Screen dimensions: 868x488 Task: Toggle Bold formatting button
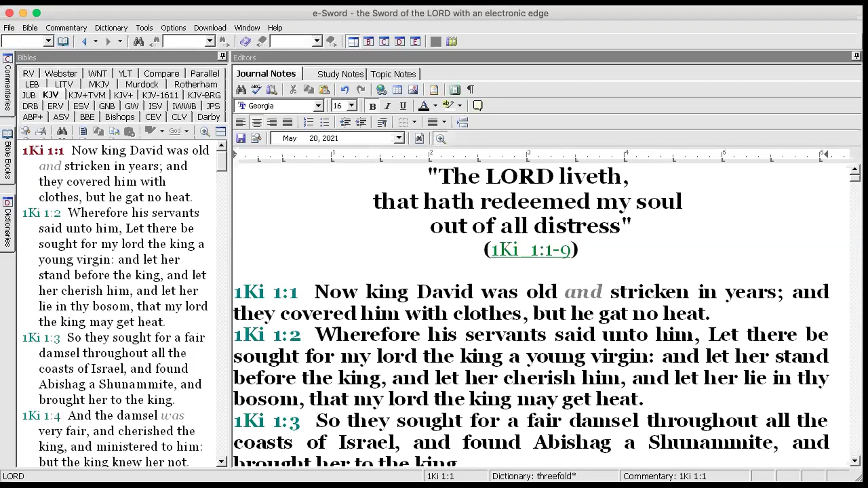372,106
